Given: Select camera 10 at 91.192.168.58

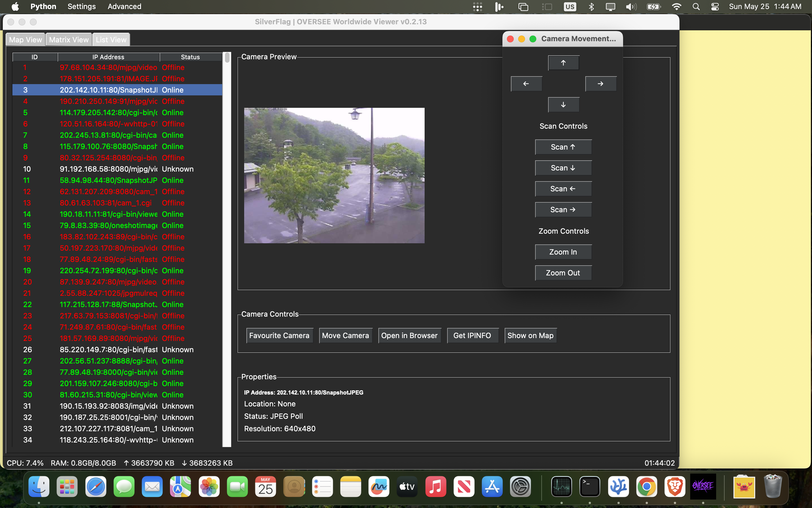Looking at the screenshot, I should [117, 169].
